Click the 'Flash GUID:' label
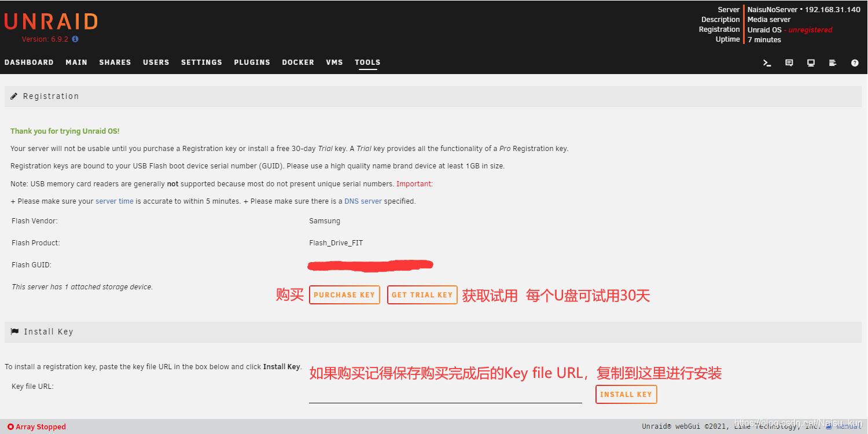This screenshot has width=868, height=434. tap(31, 265)
